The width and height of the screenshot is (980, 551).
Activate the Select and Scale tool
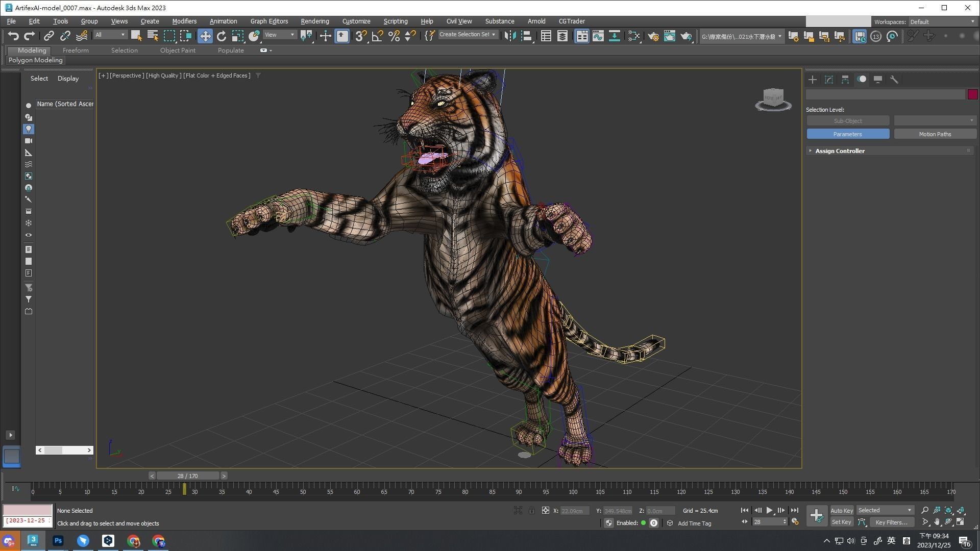238,36
